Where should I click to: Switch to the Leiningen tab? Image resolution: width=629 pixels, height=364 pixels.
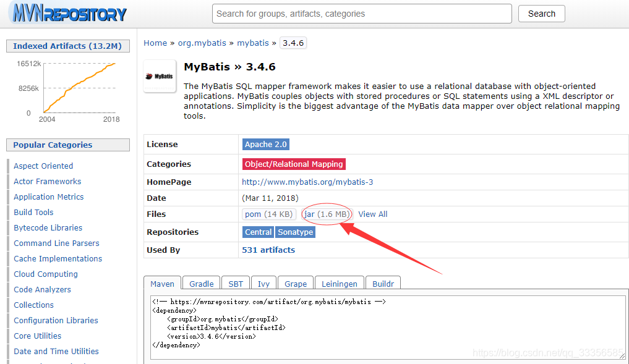pos(340,284)
